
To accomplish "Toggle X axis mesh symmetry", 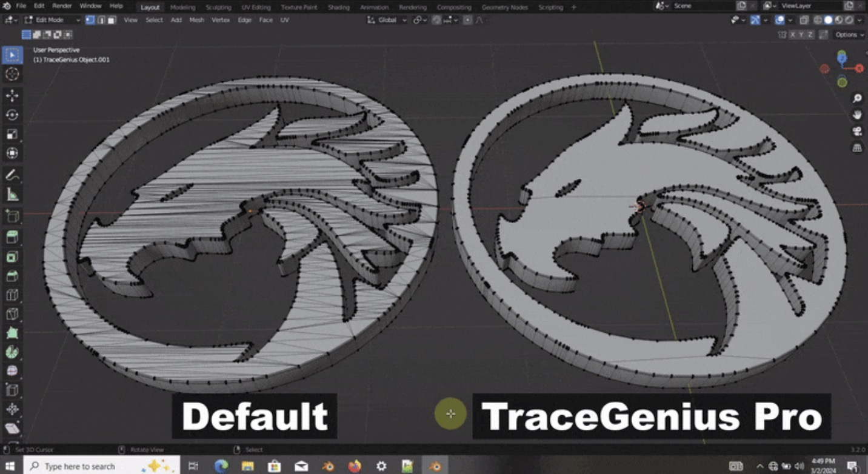I will (x=792, y=35).
